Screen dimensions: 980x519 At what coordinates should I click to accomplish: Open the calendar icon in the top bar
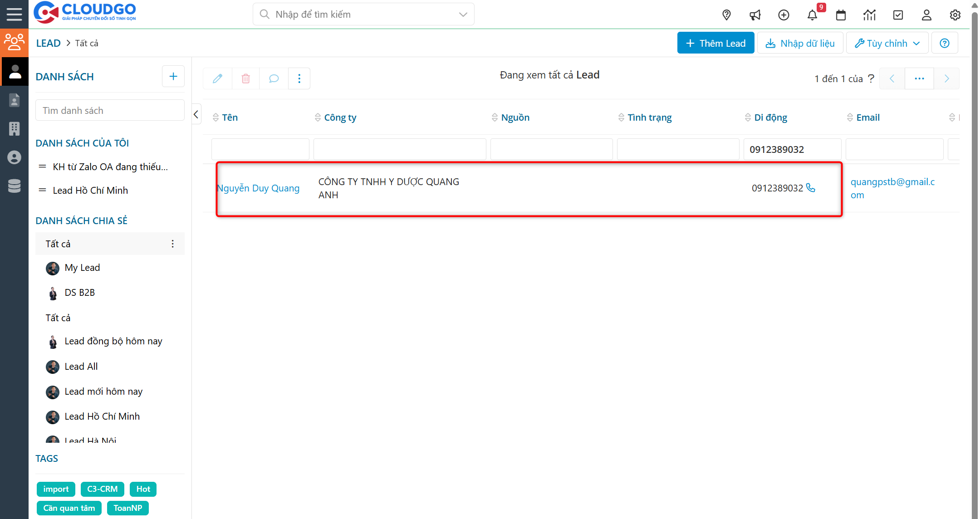[841, 15]
